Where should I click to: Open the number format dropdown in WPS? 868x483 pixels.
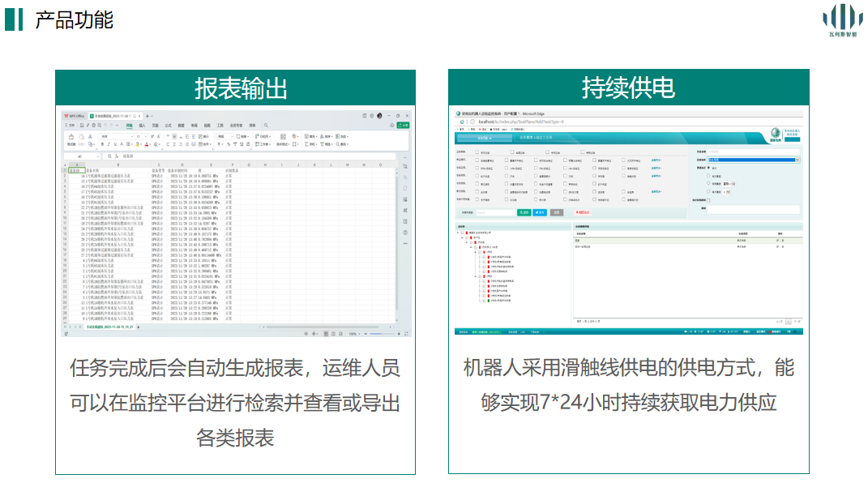pos(224,137)
